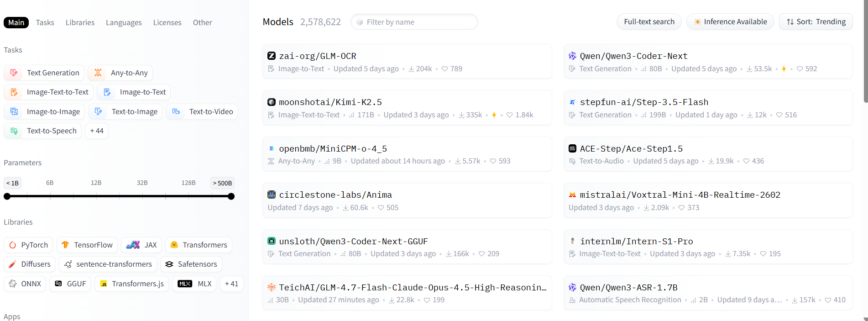Open mistralai/Voxtral-Mini-4B-Realtime-2602 model
Image resolution: width=868 pixels, height=321 pixels.
680,195
